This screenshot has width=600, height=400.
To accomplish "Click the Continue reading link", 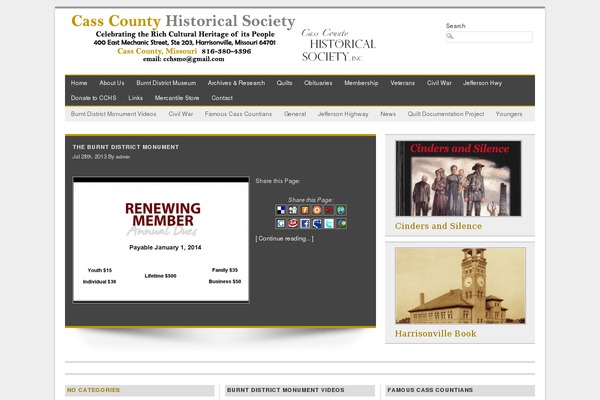I will click(284, 238).
